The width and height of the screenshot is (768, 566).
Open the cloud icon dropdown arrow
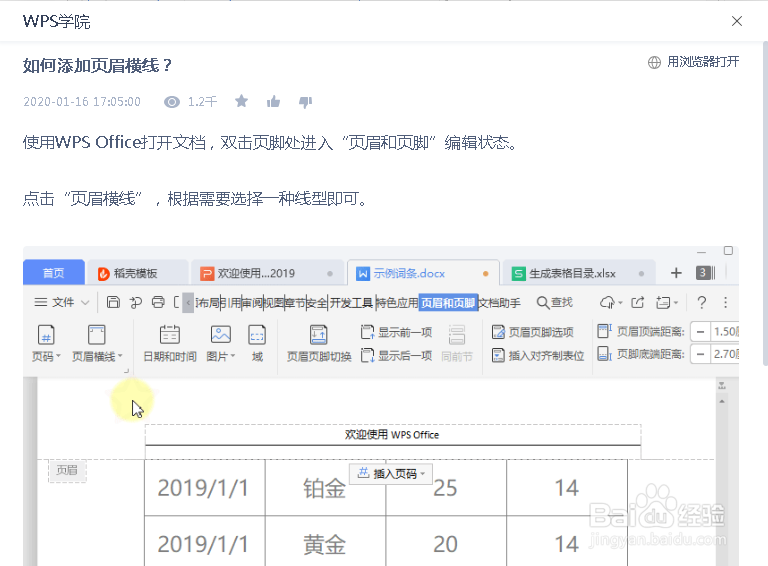(620, 303)
